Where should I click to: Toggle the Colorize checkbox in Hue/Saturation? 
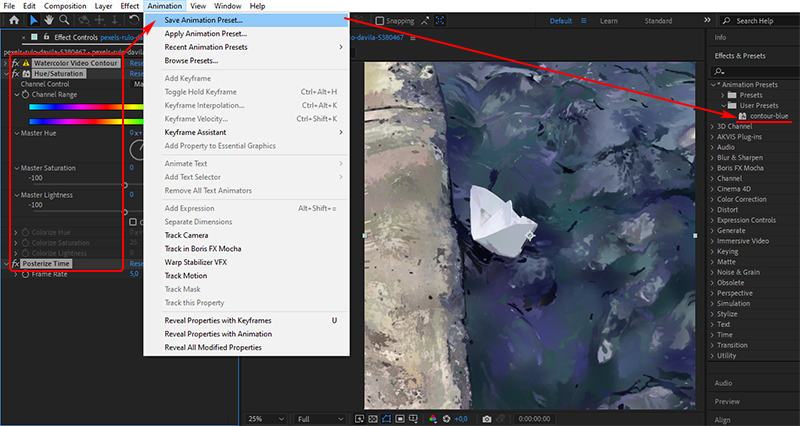pos(133,222)
